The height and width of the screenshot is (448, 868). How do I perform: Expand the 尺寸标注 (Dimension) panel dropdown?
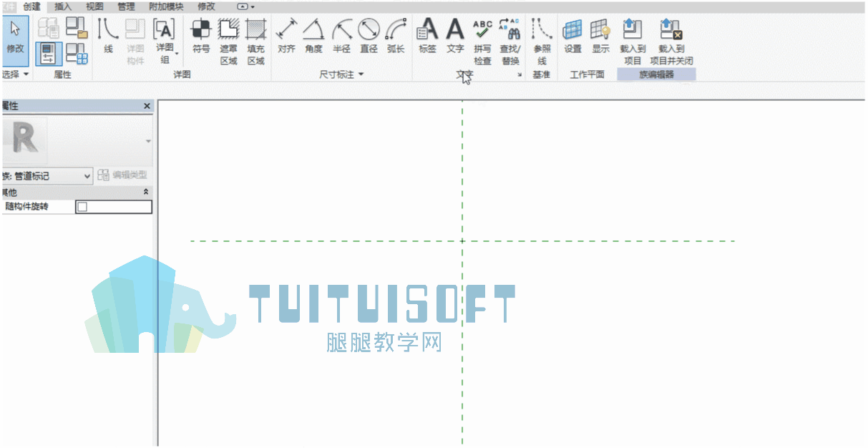click(x=341, y=74)
